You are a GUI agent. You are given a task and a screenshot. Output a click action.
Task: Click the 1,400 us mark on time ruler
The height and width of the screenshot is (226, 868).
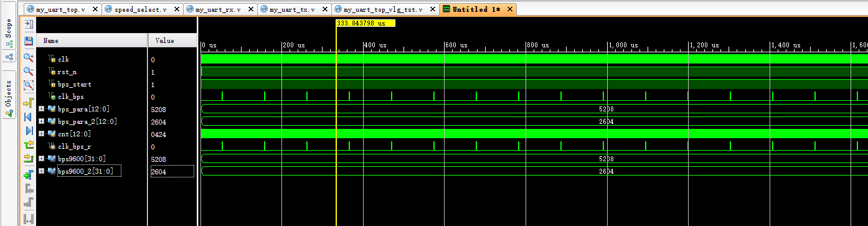pos(786,45)
